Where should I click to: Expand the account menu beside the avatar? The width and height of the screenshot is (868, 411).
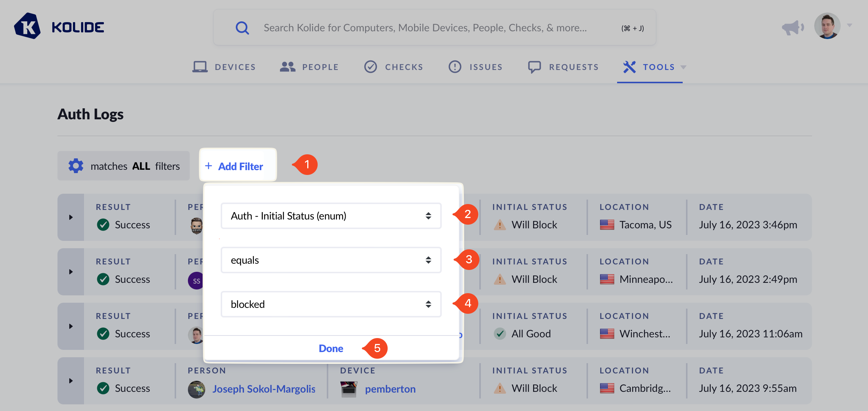pyautogui.click(x=850, y=25)
